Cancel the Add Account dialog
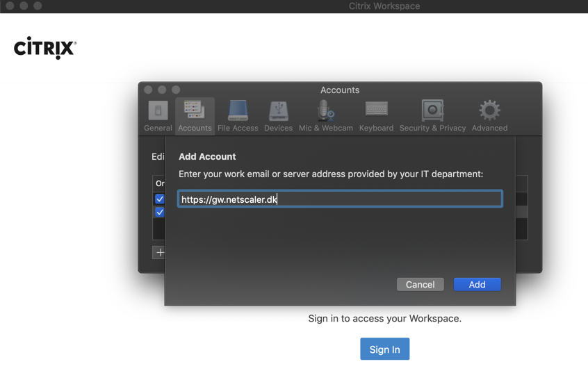 [x=420, y=285]
